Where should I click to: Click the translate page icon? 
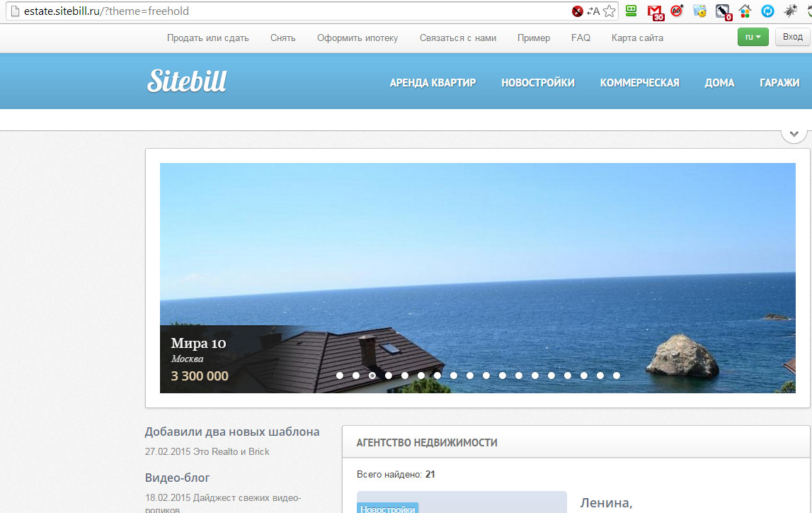593,11
